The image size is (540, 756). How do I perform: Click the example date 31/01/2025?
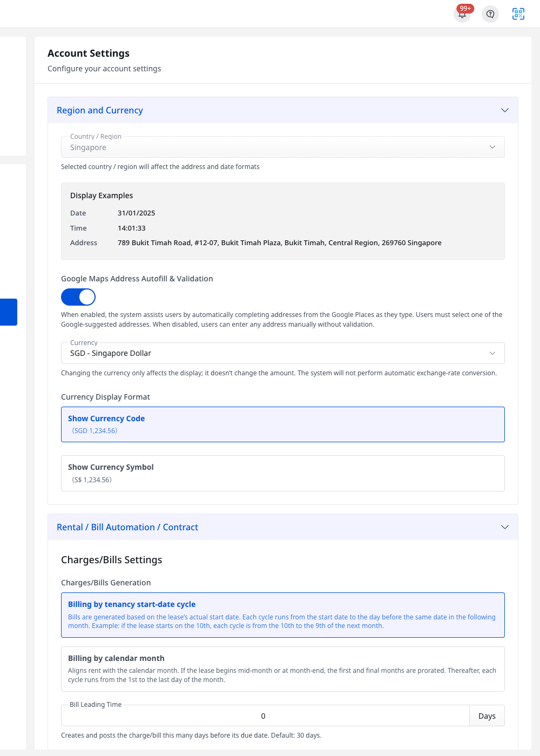(137, 213)
